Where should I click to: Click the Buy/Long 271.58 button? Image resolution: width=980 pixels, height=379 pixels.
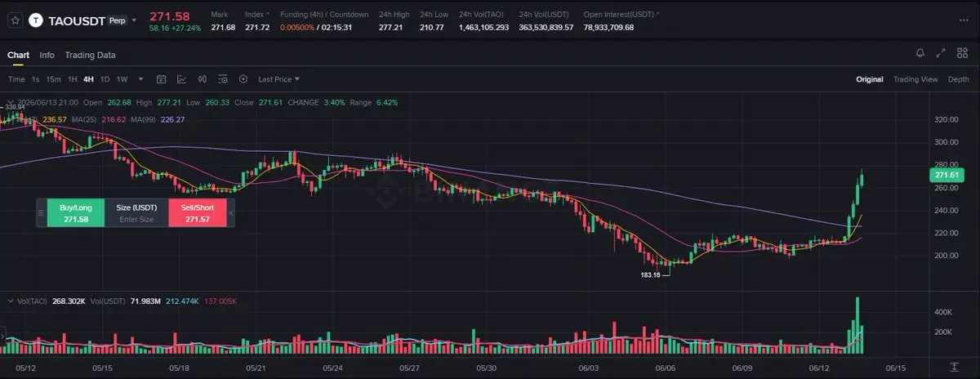(x=76, y=213)
